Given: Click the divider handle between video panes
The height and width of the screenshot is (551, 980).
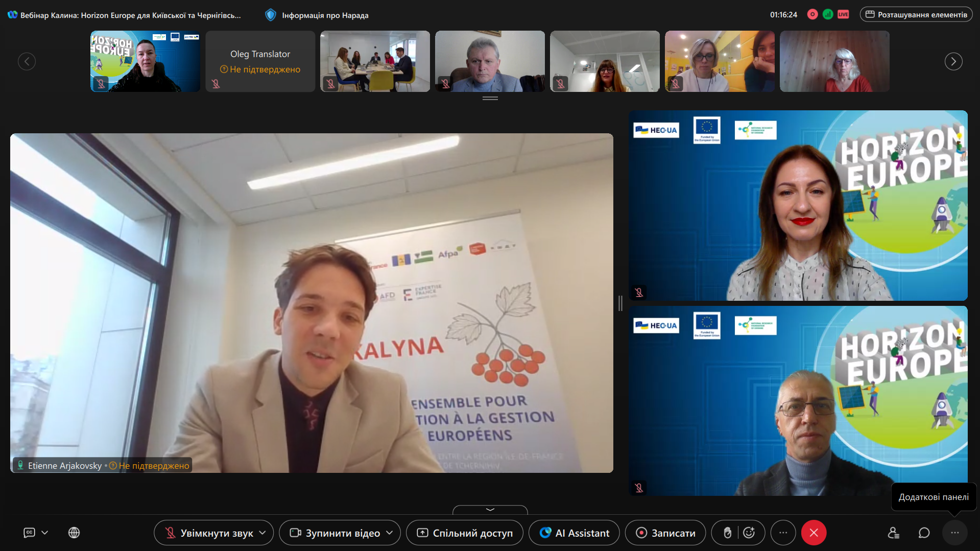Looking at the screenshot, I should coord(620,303).
